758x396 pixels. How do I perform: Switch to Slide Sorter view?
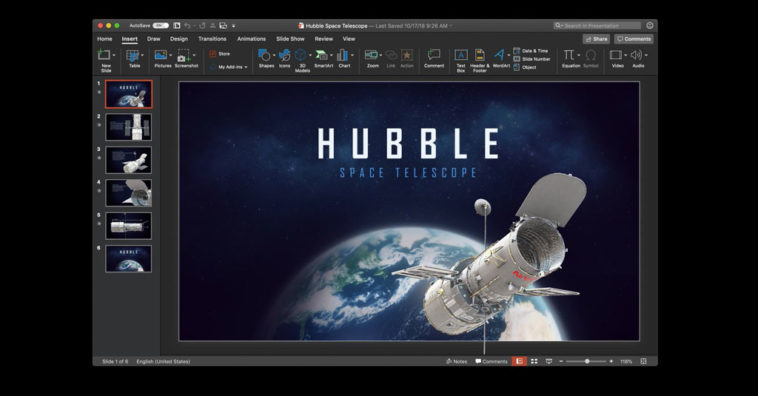pyautogui.click(x=534, y=361)
